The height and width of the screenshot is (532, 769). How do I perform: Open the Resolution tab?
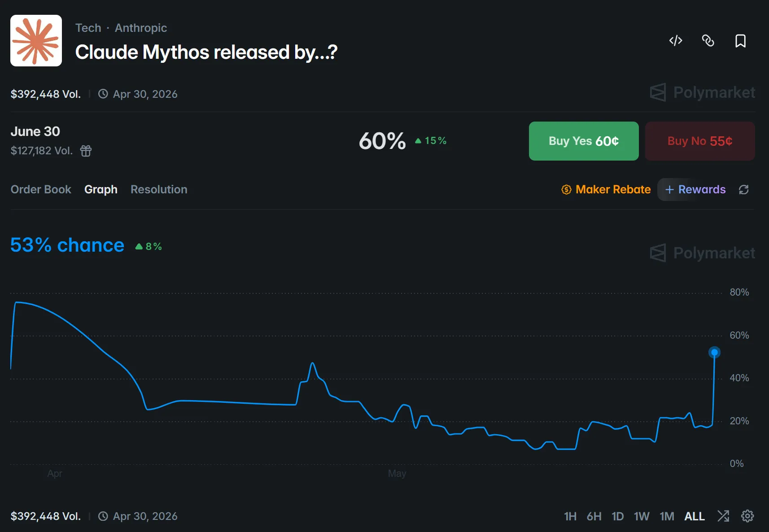tap(159, 189)
